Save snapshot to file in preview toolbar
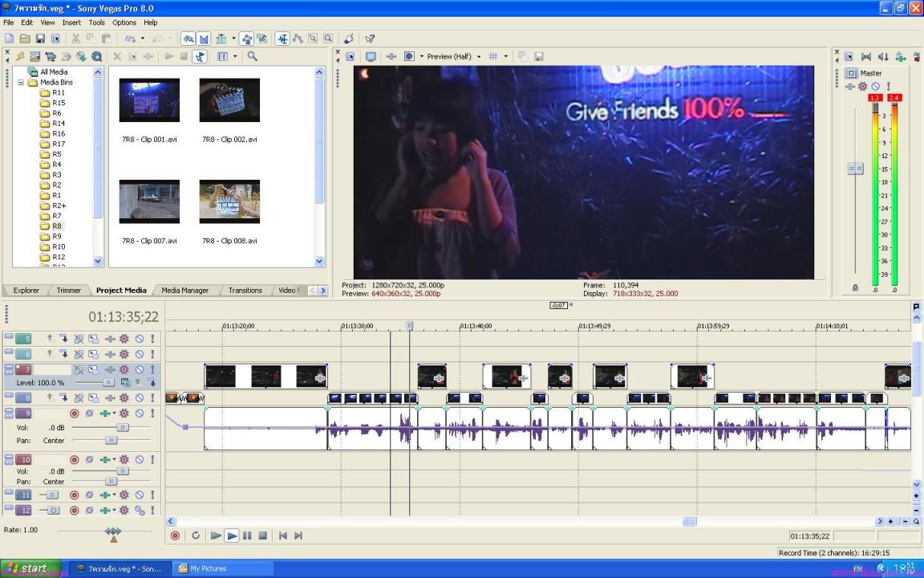 539,57
